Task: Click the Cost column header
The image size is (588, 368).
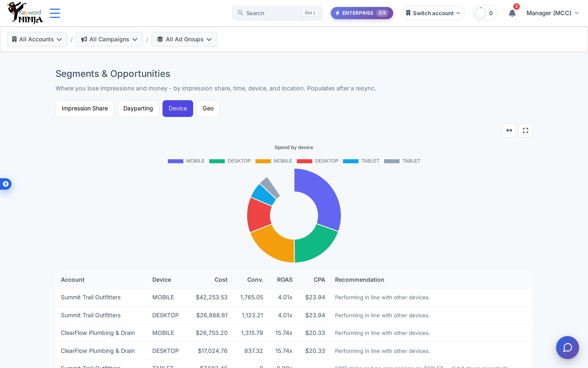Action: 221,280
